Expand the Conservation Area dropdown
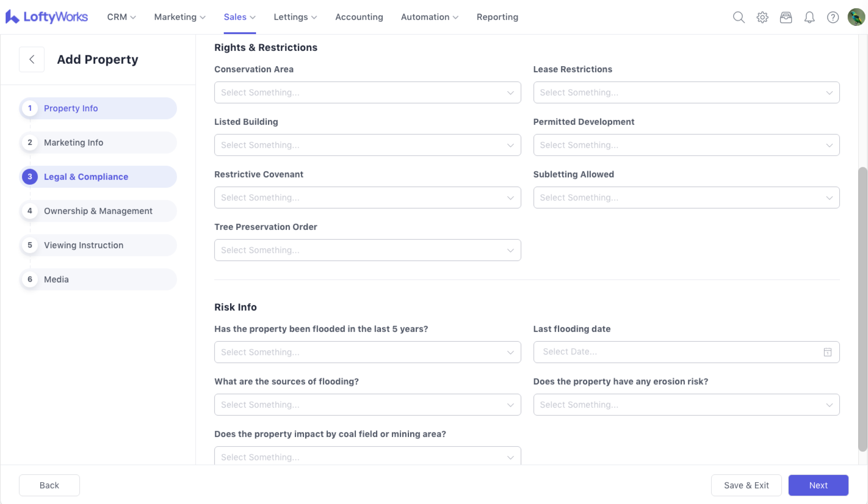This screenshot has height=504, width=868. click(x=367, y=92)
